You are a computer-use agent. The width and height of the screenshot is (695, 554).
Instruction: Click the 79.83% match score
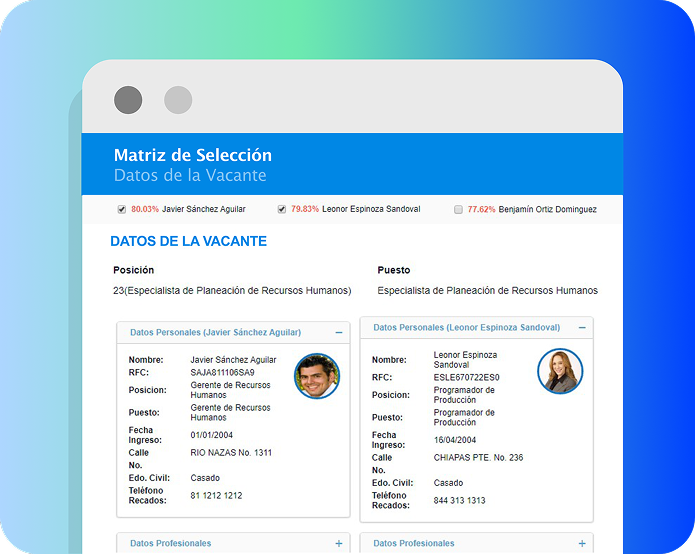coord(305,210)
